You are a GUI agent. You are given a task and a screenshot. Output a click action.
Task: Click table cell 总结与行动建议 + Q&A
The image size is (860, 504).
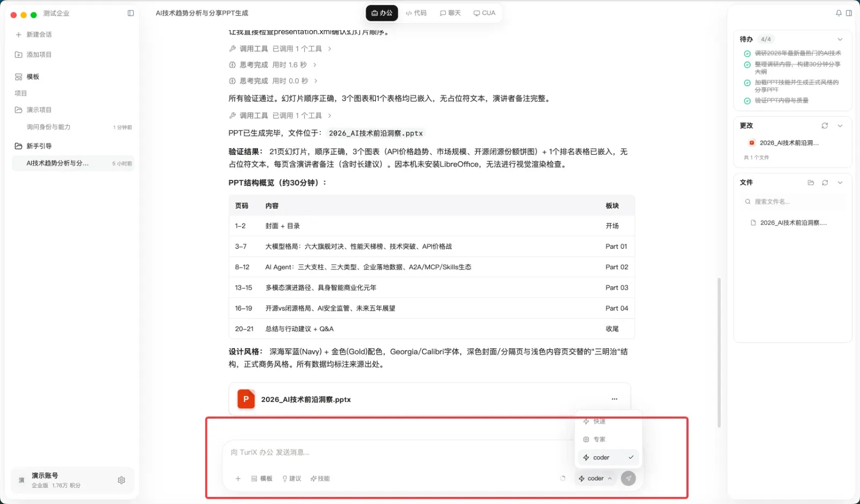point(299,329)
